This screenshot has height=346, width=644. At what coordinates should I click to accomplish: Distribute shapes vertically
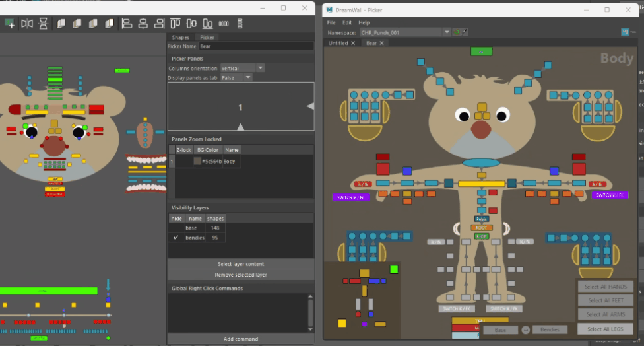tap(240, 24)
